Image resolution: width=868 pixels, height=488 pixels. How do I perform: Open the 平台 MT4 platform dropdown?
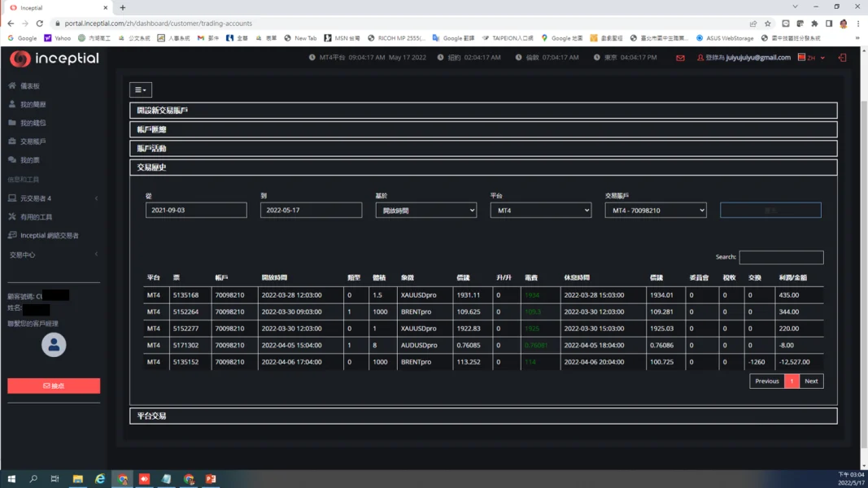(540, 211)
